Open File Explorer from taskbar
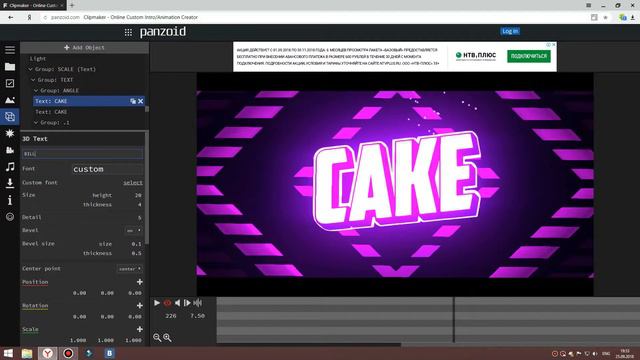 point(27,353)
